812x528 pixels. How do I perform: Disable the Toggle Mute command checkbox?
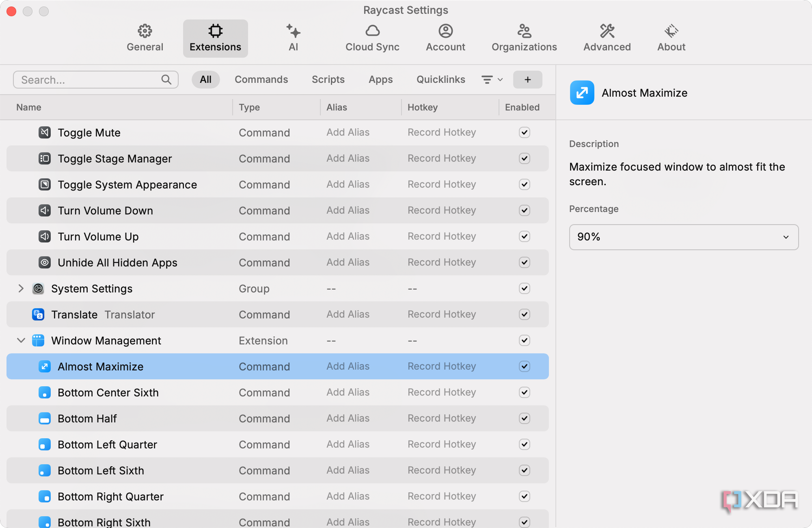[x=525, y=132]
